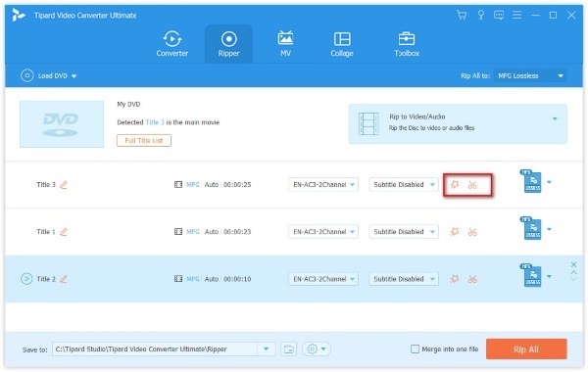
Task: Open subtitle dropdown for Title 1
Action: [404, 232]
